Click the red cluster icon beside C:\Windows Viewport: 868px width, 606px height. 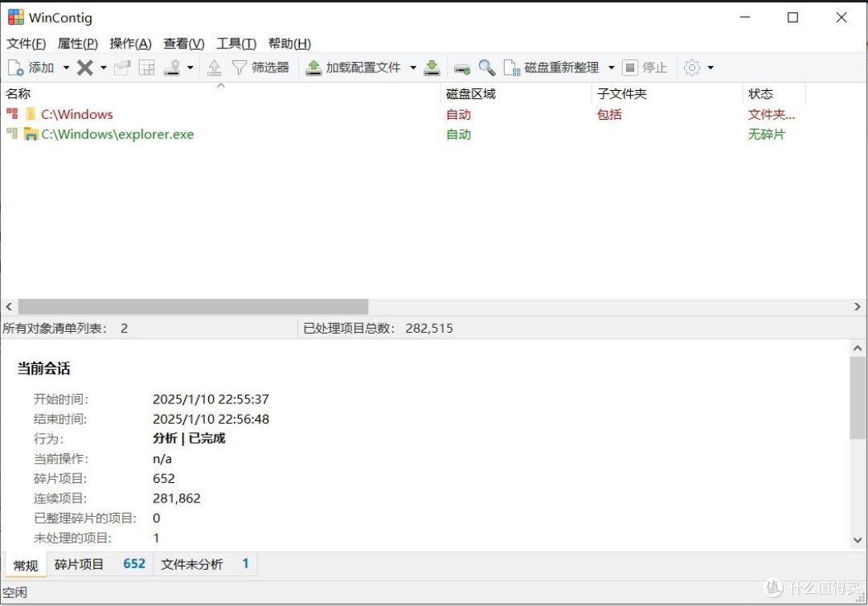[11, 113]
